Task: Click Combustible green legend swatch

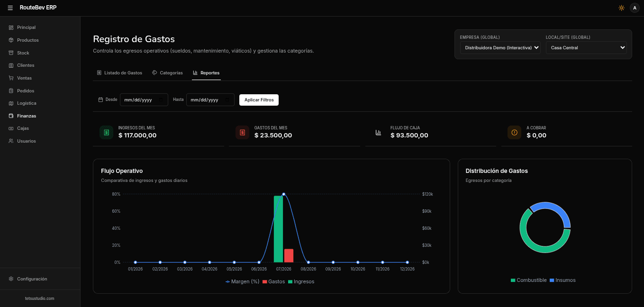Action: pyautogui.click(x=513, y=280)
